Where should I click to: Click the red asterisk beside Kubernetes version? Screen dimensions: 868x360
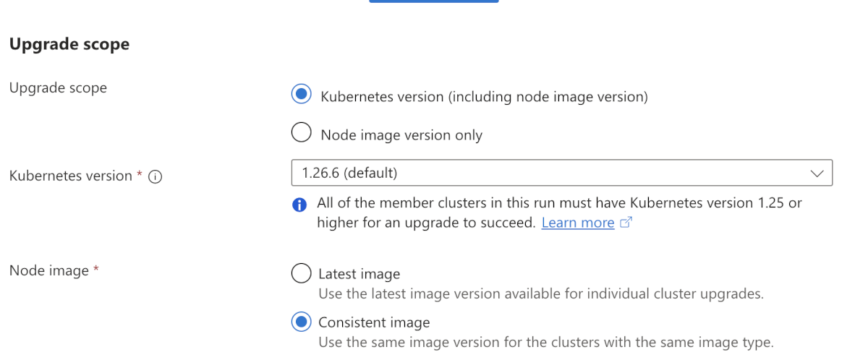click(x=140, y=175)
